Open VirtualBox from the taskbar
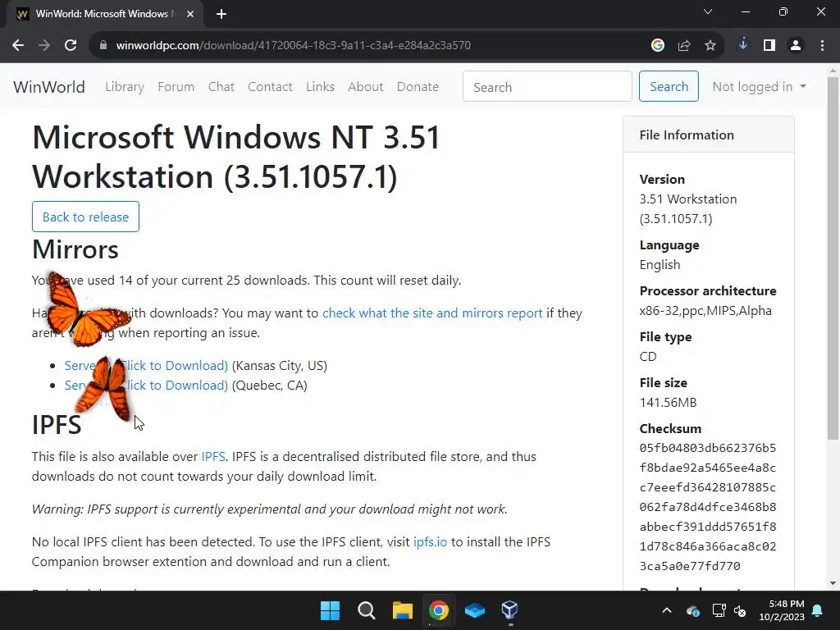 [510, 610]
